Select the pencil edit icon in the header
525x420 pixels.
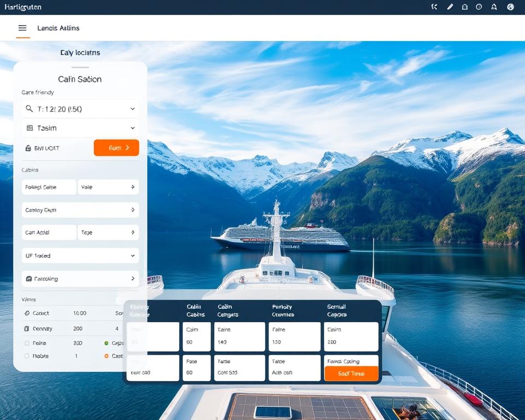click(450, 7)
